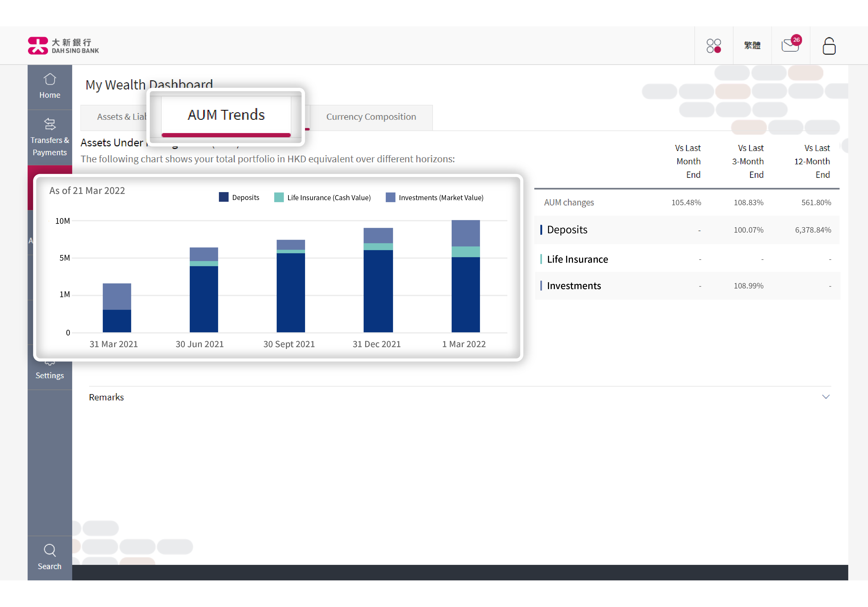Click the AUM changes row label

[569, 202]
